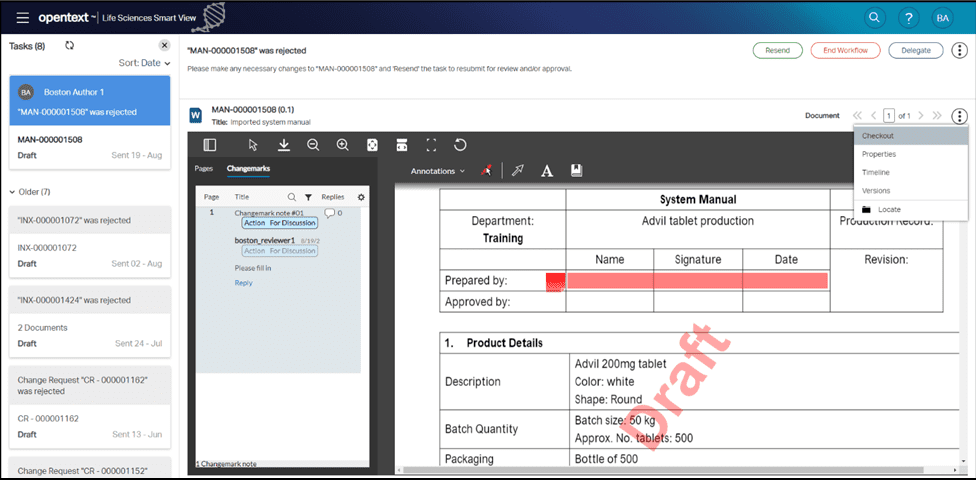Click the Action For Discussion tag on the boston_reviewer1 entry
This screenshot has height=480, width=976.
tap(279, 251)
